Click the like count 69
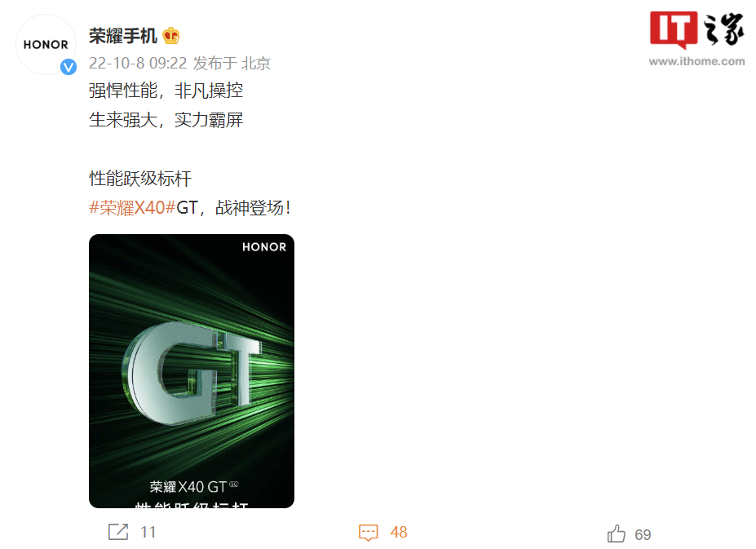 click(643, 534)
